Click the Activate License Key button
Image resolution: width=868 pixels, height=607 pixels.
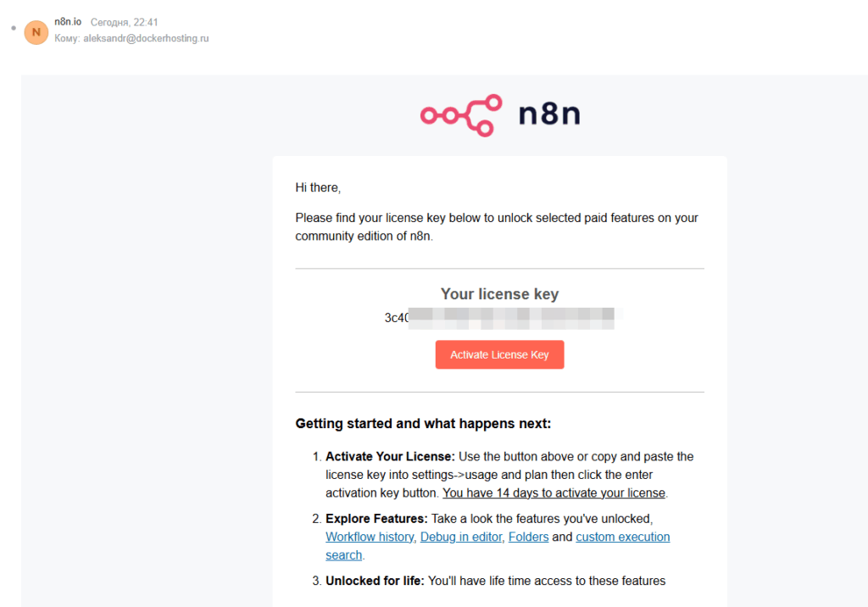click(499, 354)
